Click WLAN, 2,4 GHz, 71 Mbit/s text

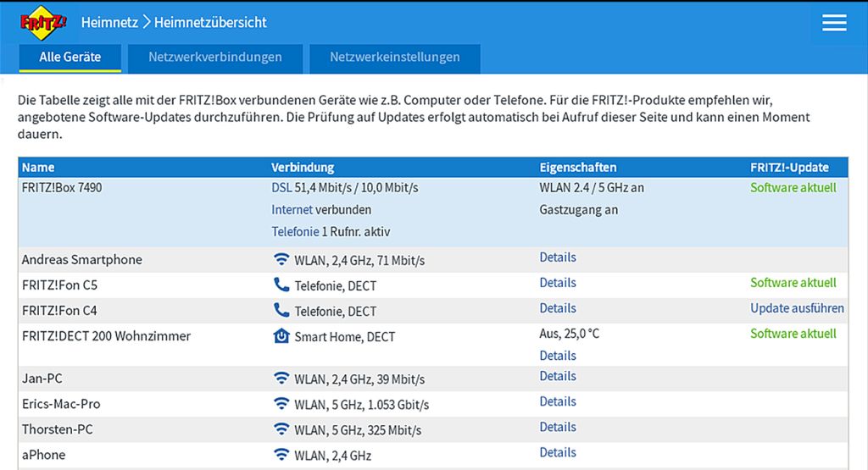359,261
